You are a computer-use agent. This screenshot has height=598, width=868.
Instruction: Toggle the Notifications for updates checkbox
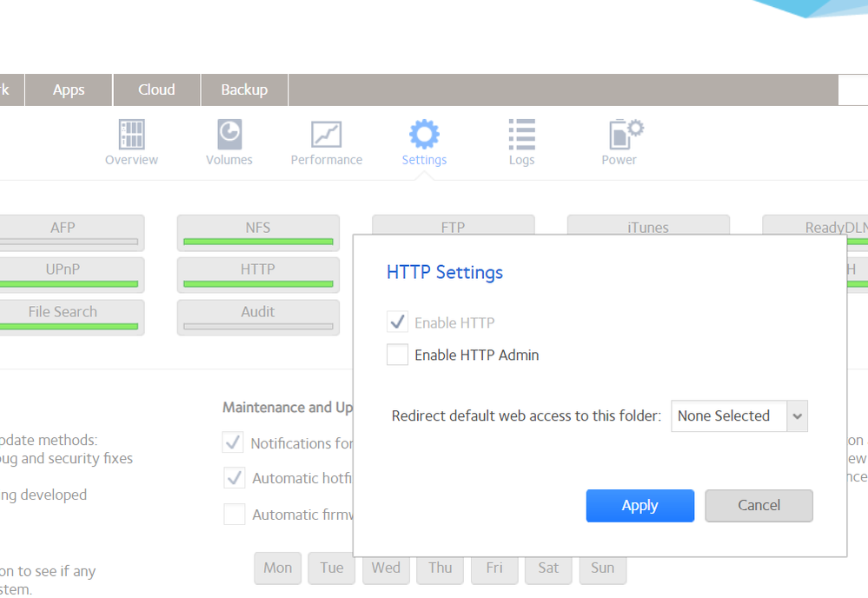pyautogui.click(x=233, y=442)
